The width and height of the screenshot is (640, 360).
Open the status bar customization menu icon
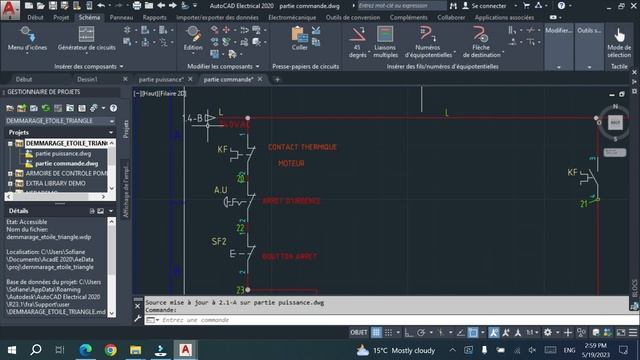pos(633,333)
